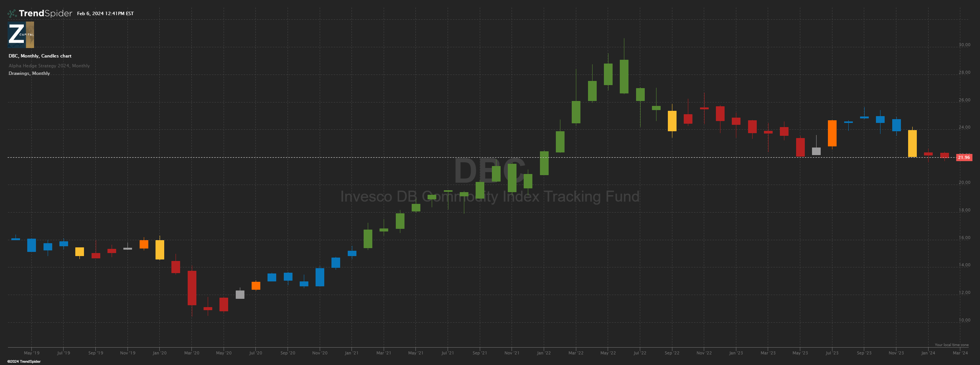This screenshot has width=980, height=365.
Task: Select the 'Drawings, Monthly' legend entry
Action: [x=29, y=73]
